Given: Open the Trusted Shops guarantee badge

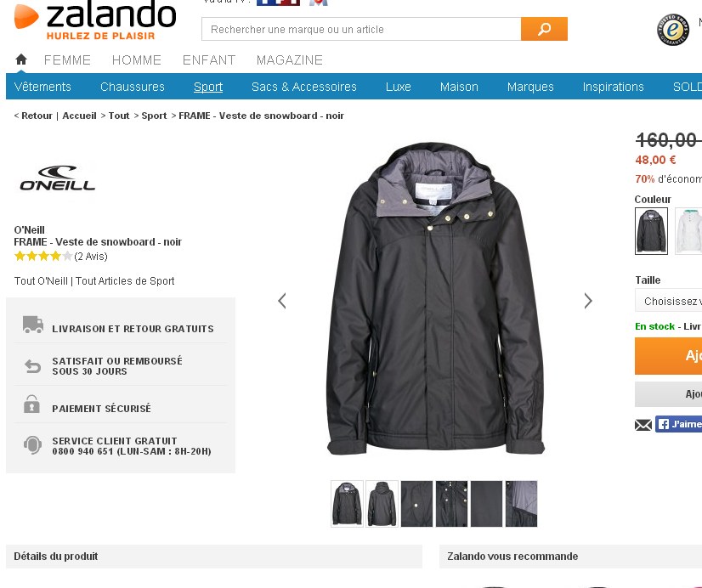Looking at the screenshot, I should (673, 30).
